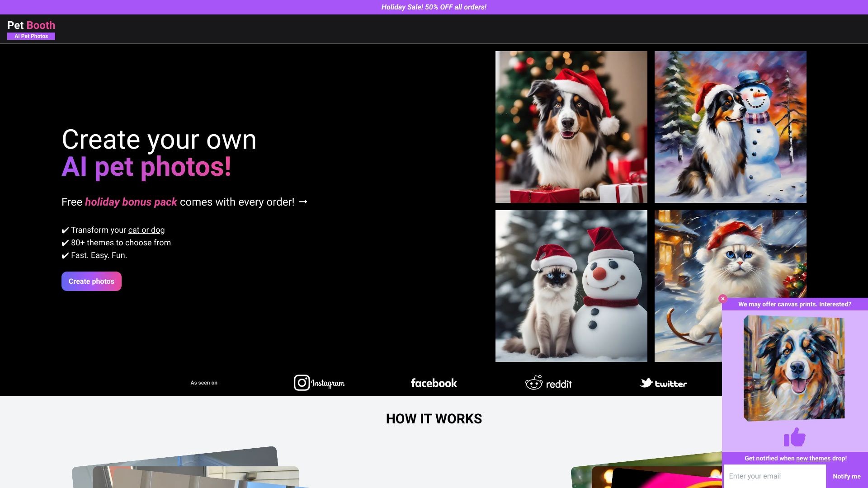Open the themes link in the feature list
The width and height of the screenshot is (868, 488).
point(100,243)
